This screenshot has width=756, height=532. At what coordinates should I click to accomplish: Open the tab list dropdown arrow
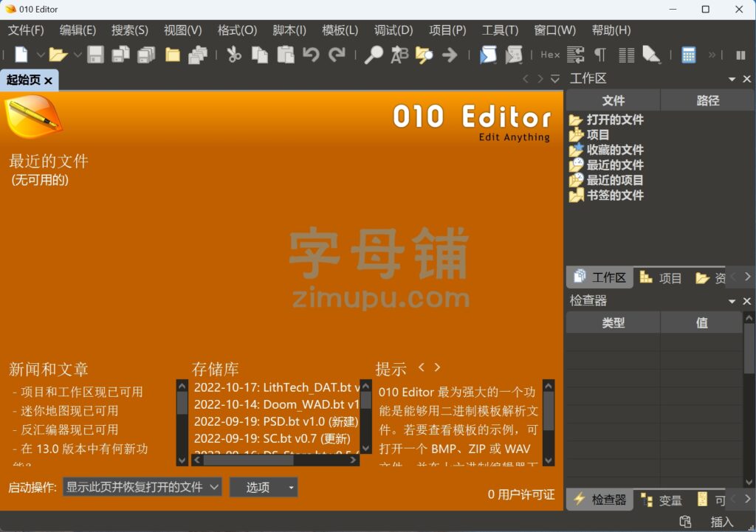[555, 78]
